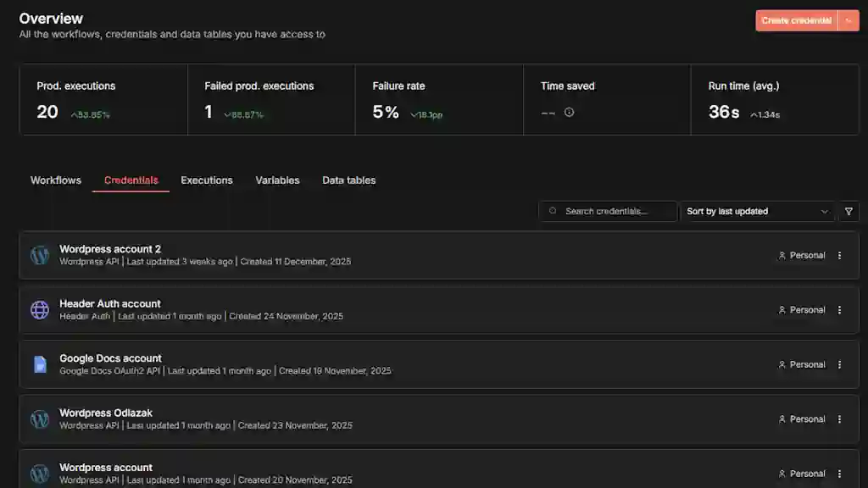This screenshot has height=488, width=868.
Task: Open three-dot menu for Google Docs account
Action: pos(839,364)
